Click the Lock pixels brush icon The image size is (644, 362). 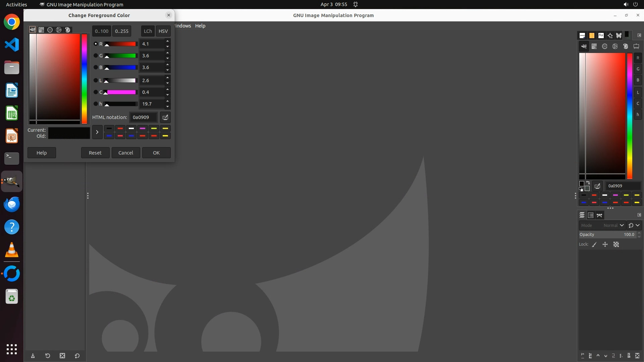coord(594,245)
